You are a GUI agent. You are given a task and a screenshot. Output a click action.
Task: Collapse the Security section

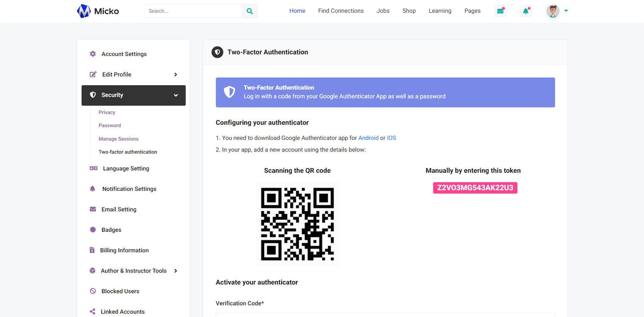(x=176, y=95)
